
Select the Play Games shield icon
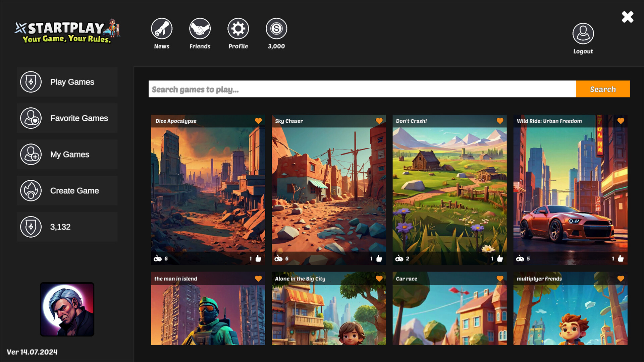31,82
